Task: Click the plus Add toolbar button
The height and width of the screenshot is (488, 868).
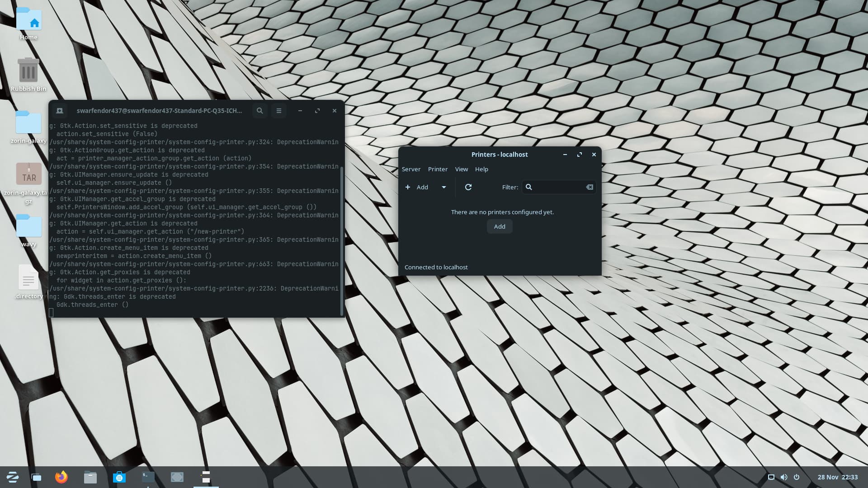Action: coord(417,187)
